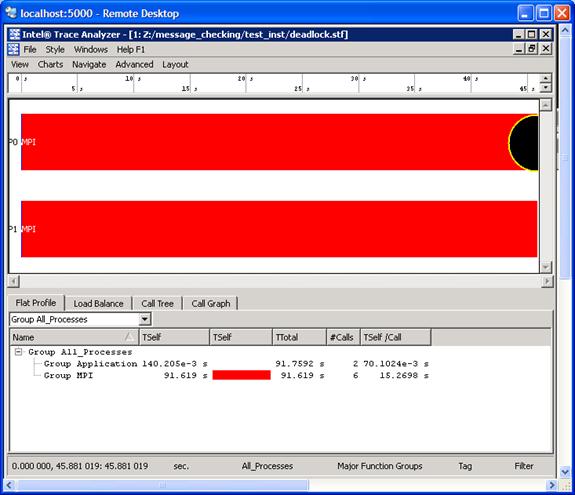Click the 91.7592 s TTotal value
The height and width of the screenshot is (495, 575).
pos(300,364)
